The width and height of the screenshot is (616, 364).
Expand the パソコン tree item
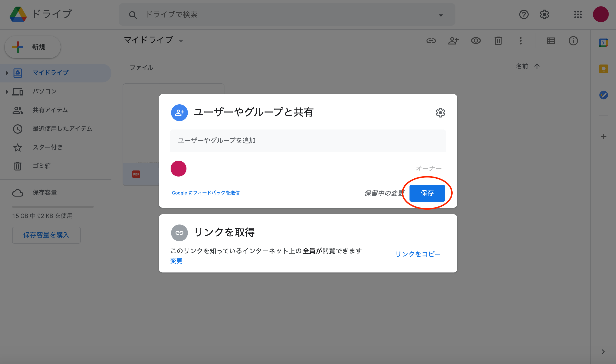[7, 92]
